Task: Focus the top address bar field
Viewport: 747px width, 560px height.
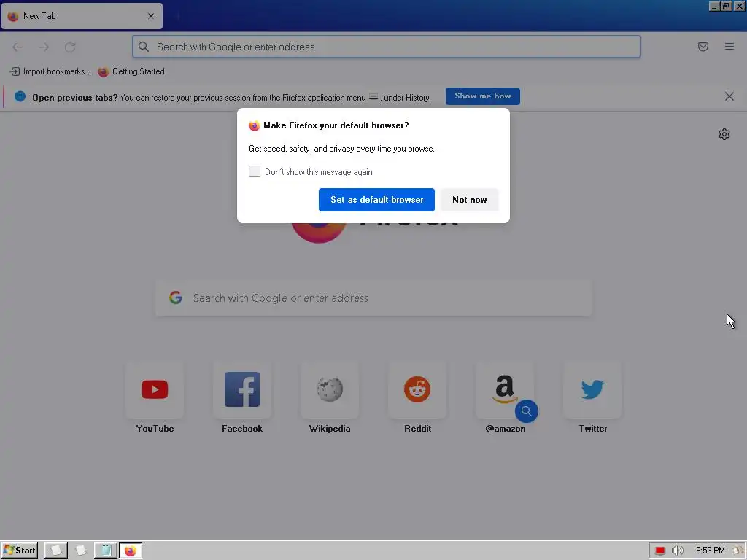Action: 387,47
